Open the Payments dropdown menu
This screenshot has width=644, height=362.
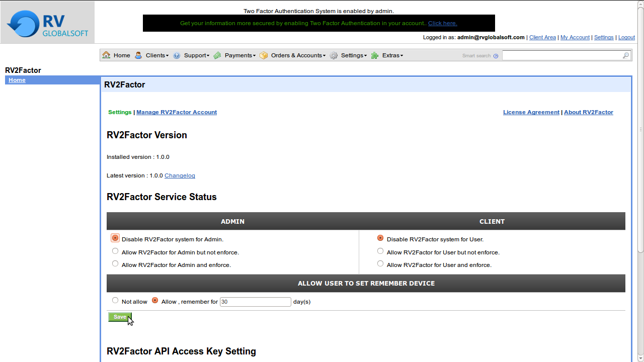[x=240, y=55]
